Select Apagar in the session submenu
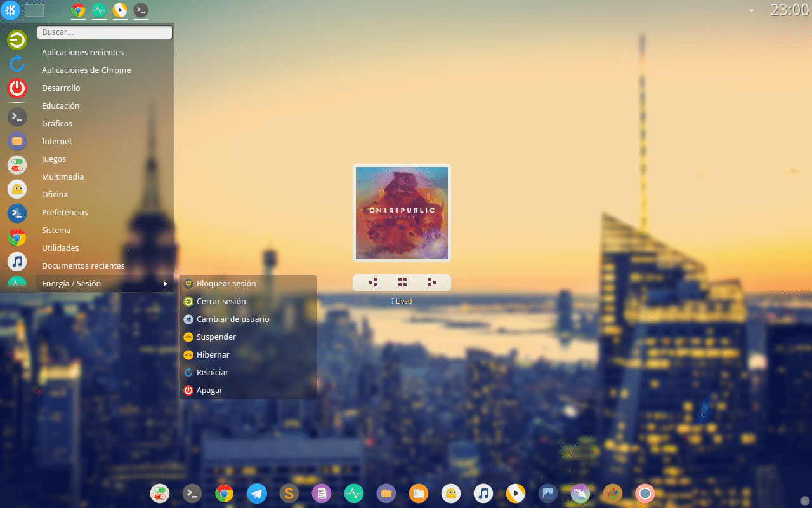812x508 pixels. (x=247, y=391)
